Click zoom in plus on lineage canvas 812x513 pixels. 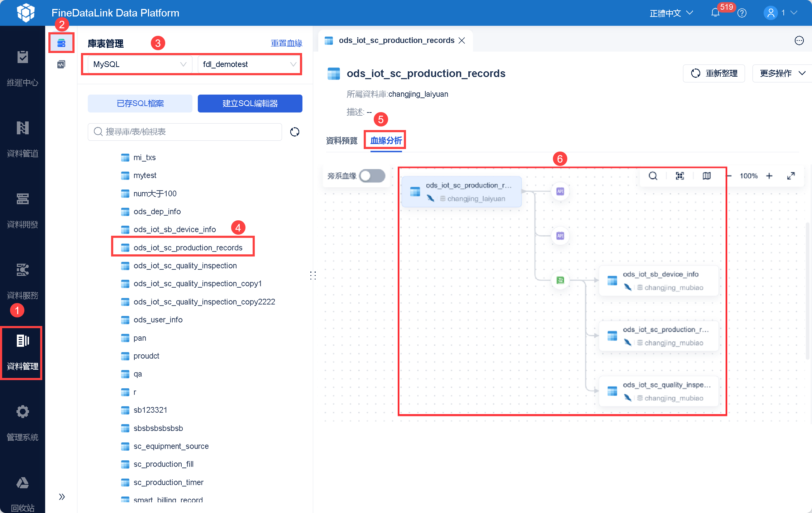point(769,176)
